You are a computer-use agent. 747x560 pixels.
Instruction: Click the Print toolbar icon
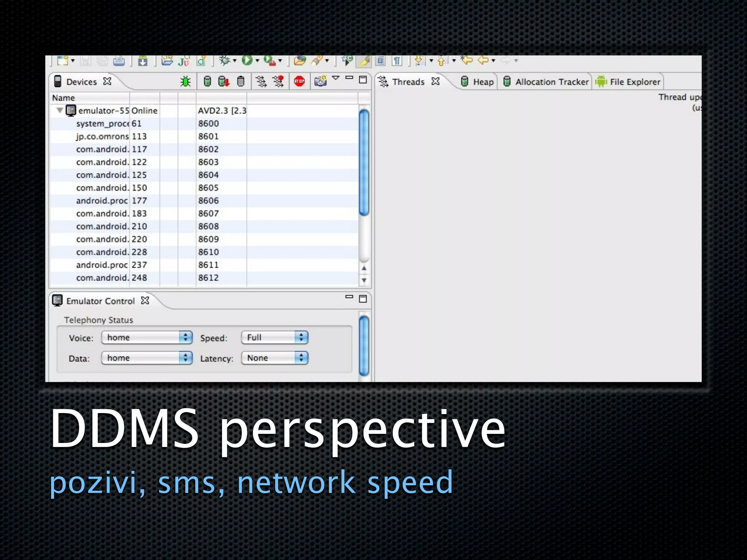pyautogui.click(x=119, y=61)
